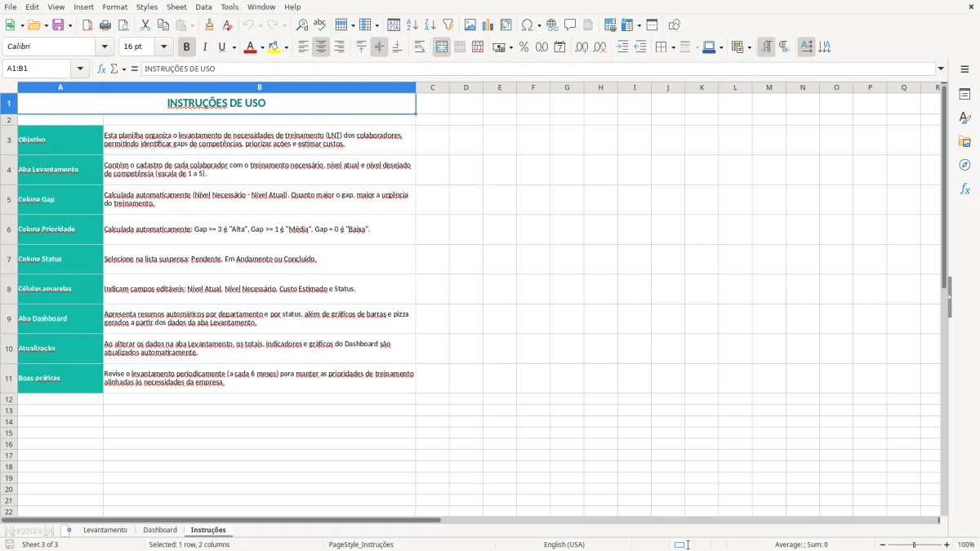The image size is (980, 551).
Task: Open the Tools menu
Action: tap(229, 7)
